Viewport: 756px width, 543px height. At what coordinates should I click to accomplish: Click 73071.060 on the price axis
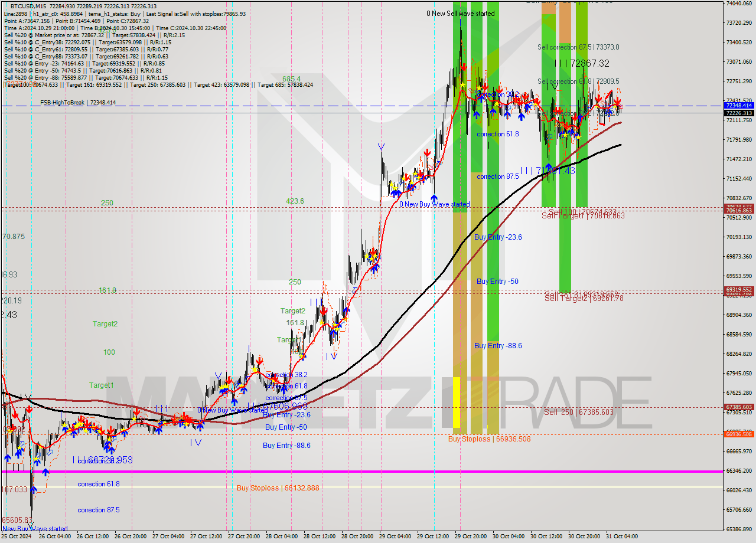coord(739,61)
